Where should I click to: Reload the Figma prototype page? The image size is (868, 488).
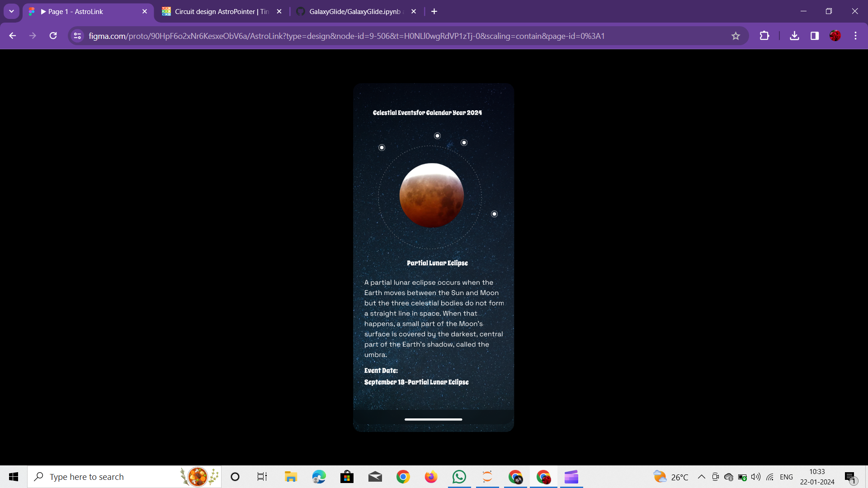53,36
